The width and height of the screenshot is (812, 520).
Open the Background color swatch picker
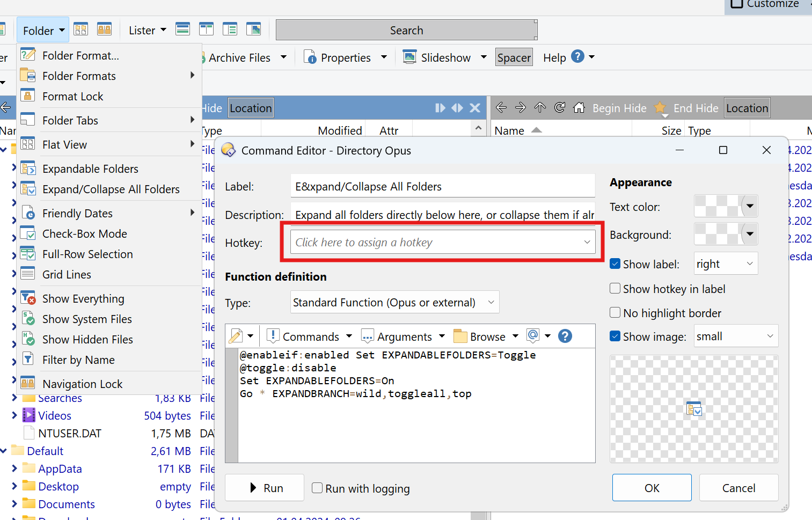coord(726,234)
